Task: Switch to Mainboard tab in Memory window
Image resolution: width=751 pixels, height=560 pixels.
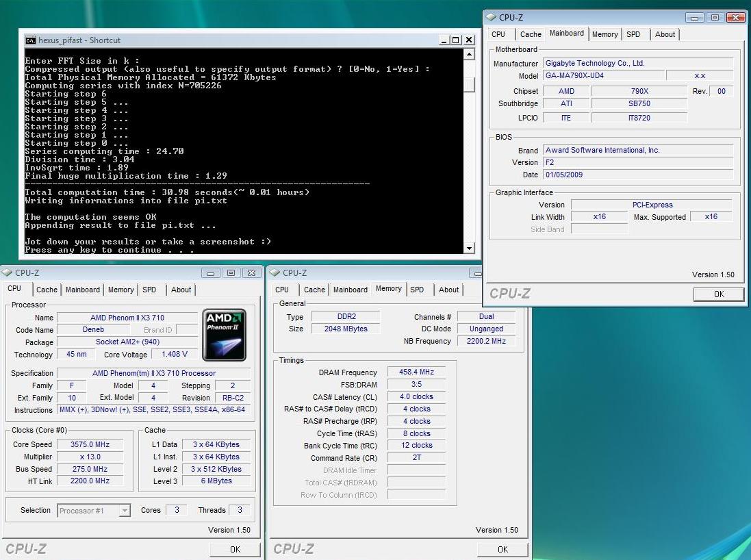Action: click(x=351, y=290)
